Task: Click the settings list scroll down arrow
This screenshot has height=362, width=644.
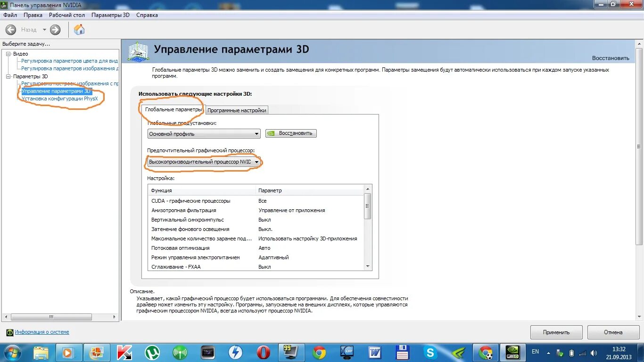Action: point(368,266)
